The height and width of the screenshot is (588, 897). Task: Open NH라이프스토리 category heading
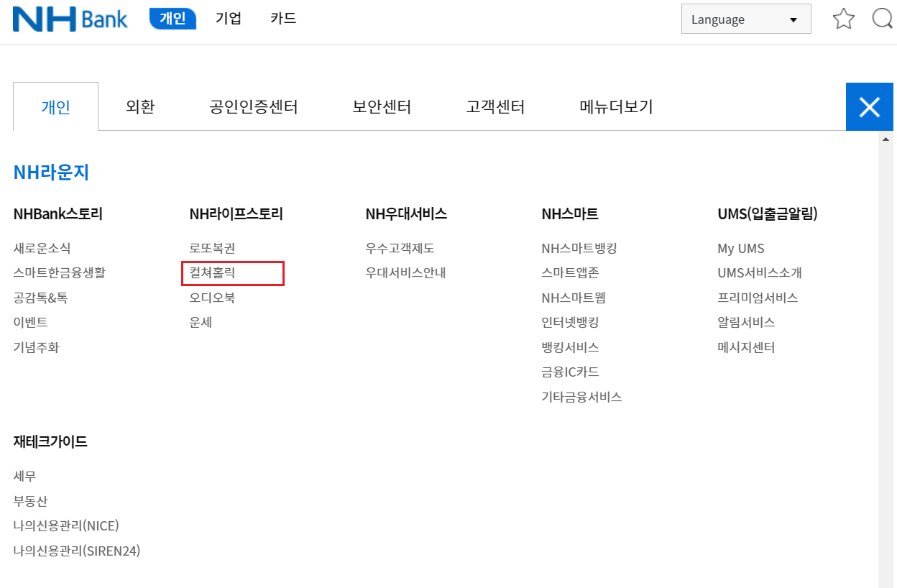(236, 213)
